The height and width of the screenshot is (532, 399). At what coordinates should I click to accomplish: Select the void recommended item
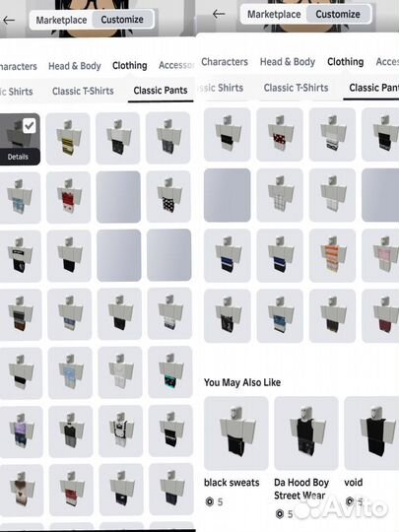371,432
